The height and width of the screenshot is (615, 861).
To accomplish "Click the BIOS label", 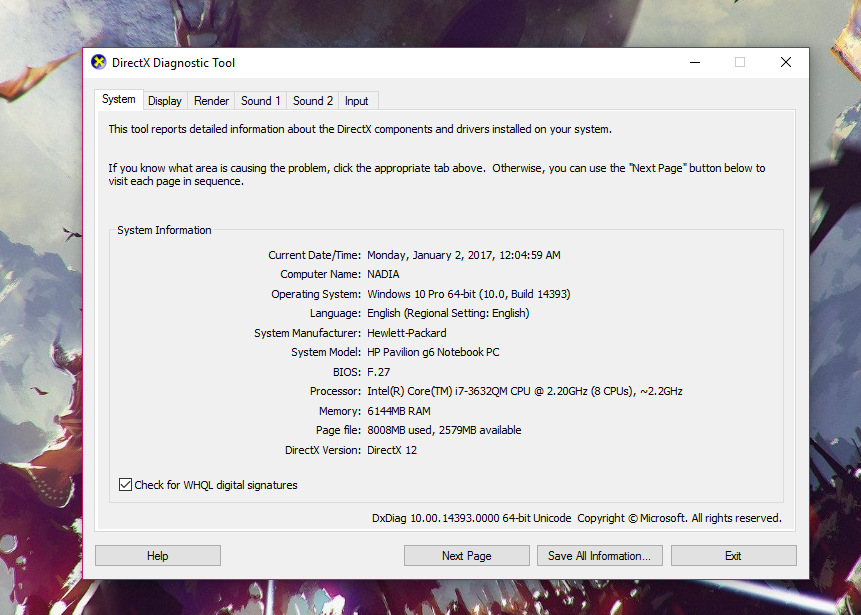I will coord(347,372).
